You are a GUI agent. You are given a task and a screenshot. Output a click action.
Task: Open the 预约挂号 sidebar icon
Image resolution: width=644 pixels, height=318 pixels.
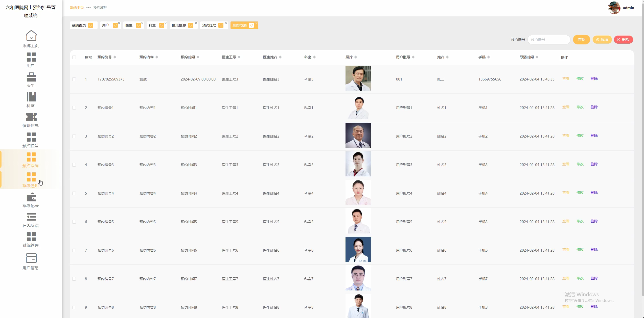click(x=31, y=137)
